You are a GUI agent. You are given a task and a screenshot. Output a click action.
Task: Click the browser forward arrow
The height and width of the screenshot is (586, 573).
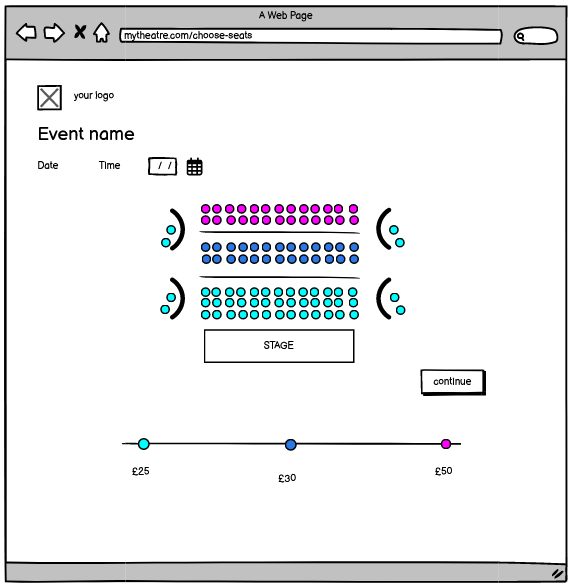click(x=54, y=33)
